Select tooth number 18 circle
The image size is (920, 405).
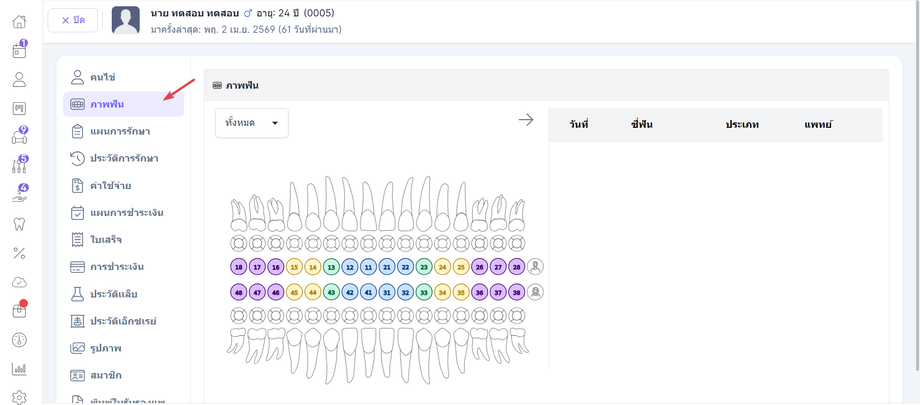238,267
